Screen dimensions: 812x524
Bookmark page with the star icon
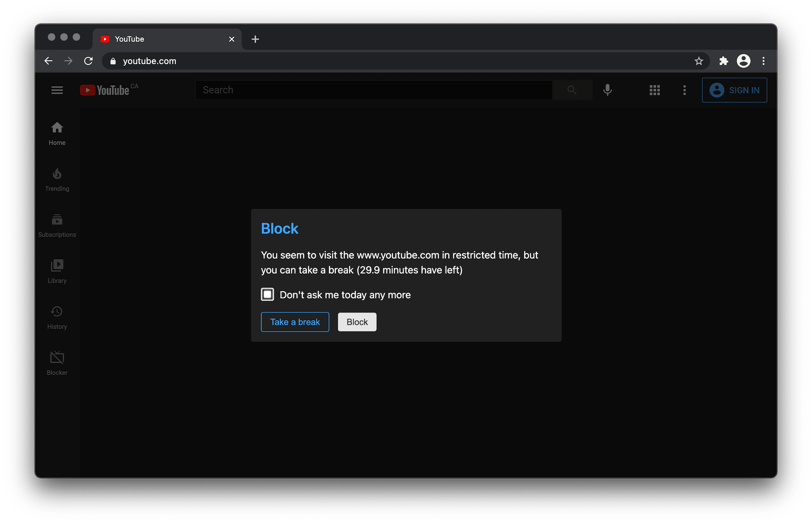pos(699,61)
